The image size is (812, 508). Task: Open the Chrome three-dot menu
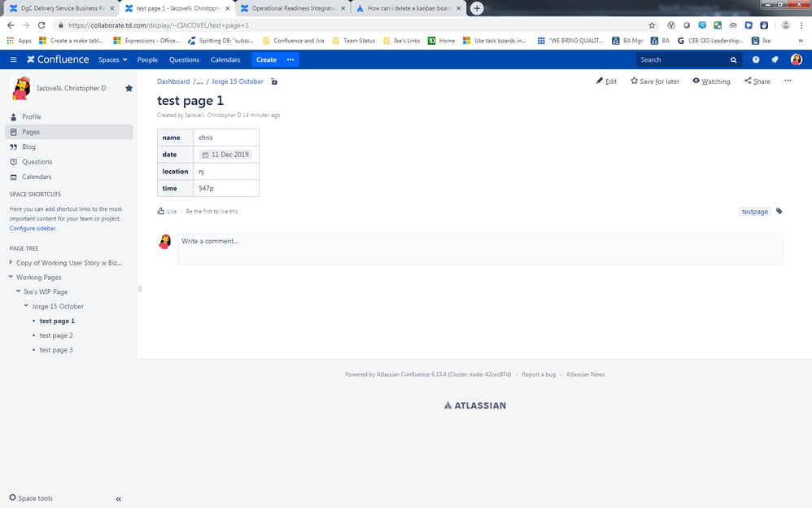click(x=801, y=25)
